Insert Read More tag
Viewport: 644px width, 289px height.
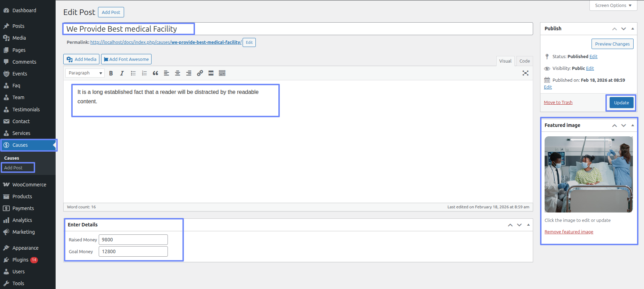[211, 73]
